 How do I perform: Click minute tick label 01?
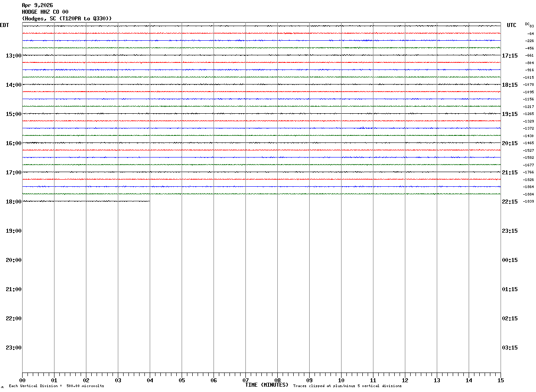tap(54, 380)
